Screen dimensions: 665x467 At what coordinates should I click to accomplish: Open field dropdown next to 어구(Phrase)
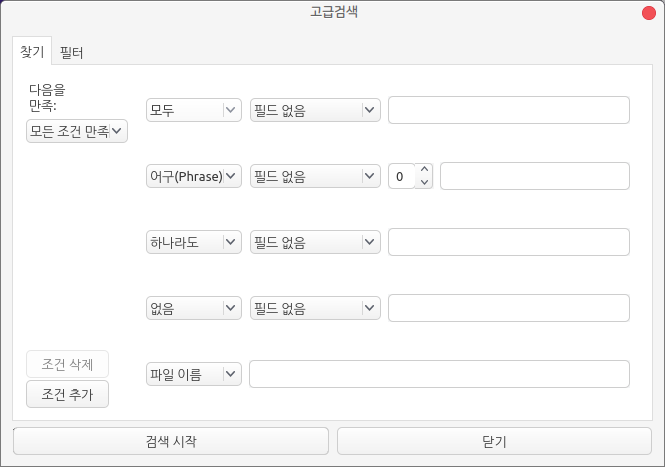(315, 176)
